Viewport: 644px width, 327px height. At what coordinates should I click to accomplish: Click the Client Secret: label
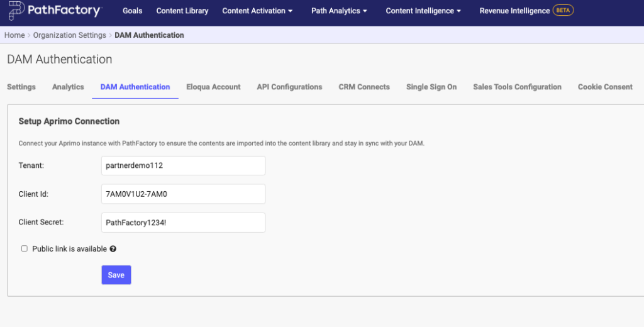pos(41,222)
